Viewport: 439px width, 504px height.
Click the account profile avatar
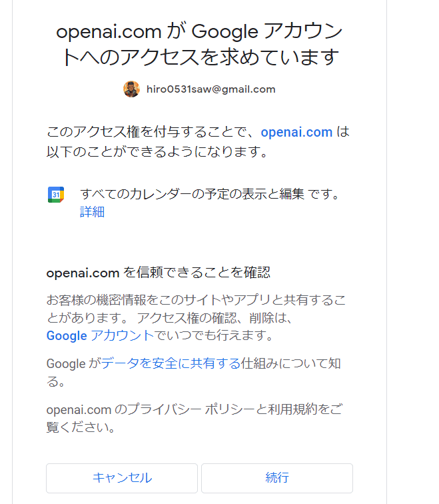pyautogui.click(x=131, y=89)
